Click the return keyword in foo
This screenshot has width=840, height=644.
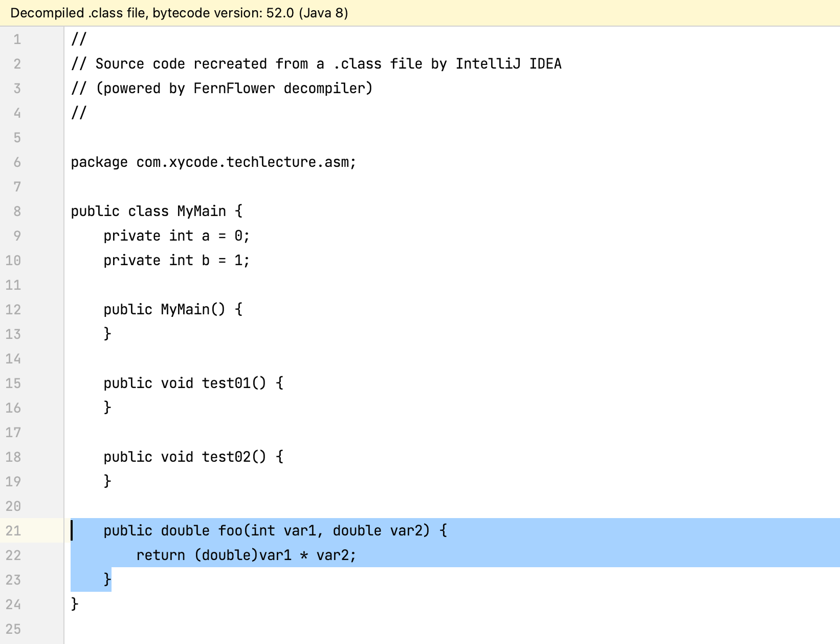pyautogui.click(x=161, y=555)
